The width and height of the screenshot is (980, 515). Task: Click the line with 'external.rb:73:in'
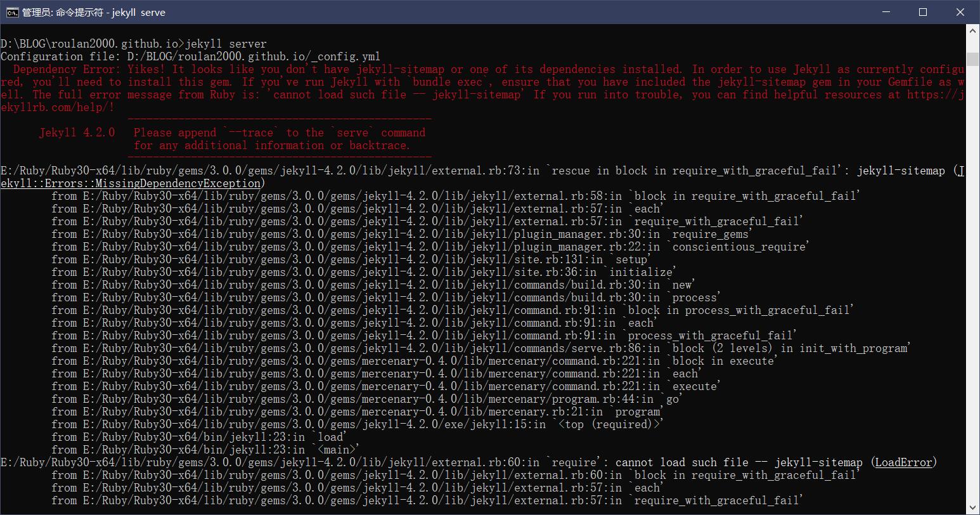click(x=482, y=171)
